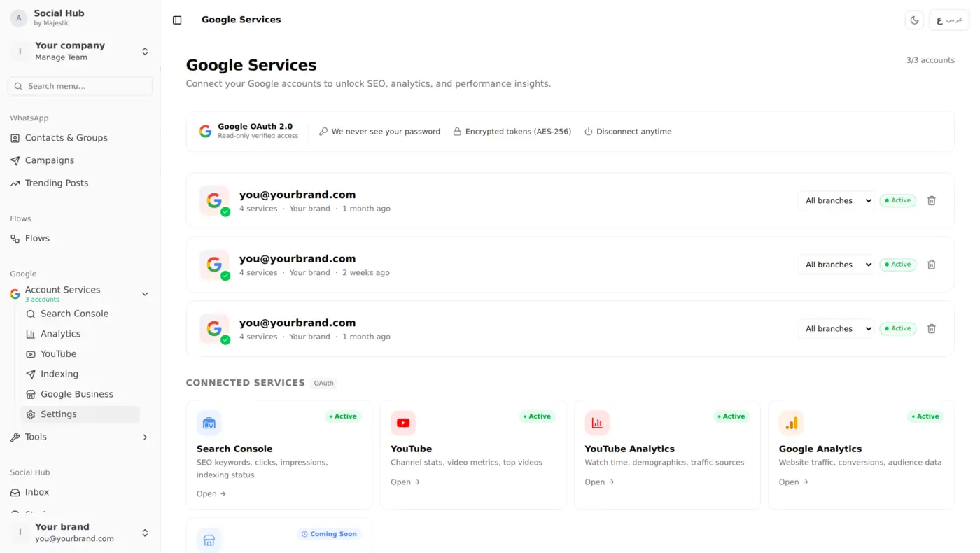Click the Trending Posts arrow icon
The width and height of the screenshot is (980, 553).
(x=15, y=183)
